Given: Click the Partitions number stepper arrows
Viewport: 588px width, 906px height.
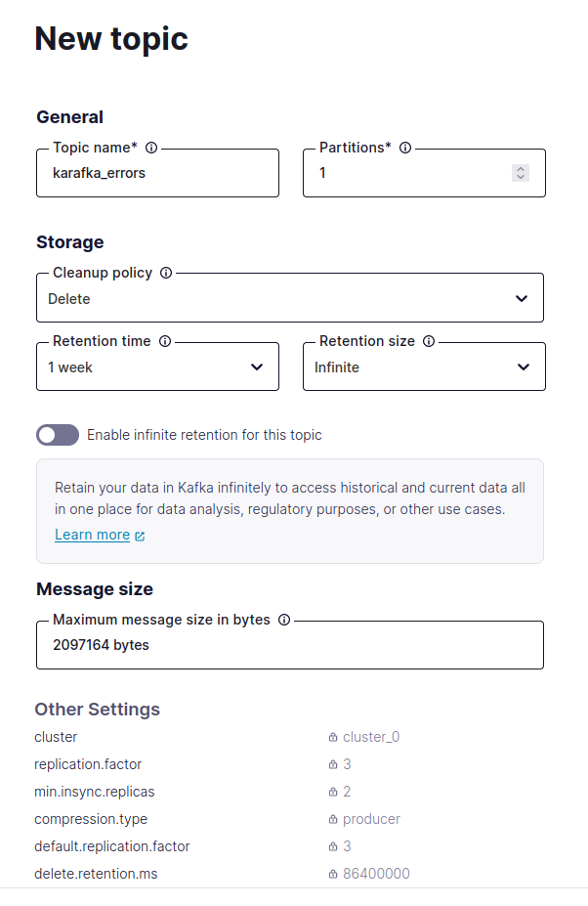Looking at the screenshot, I should pos(521,173).
